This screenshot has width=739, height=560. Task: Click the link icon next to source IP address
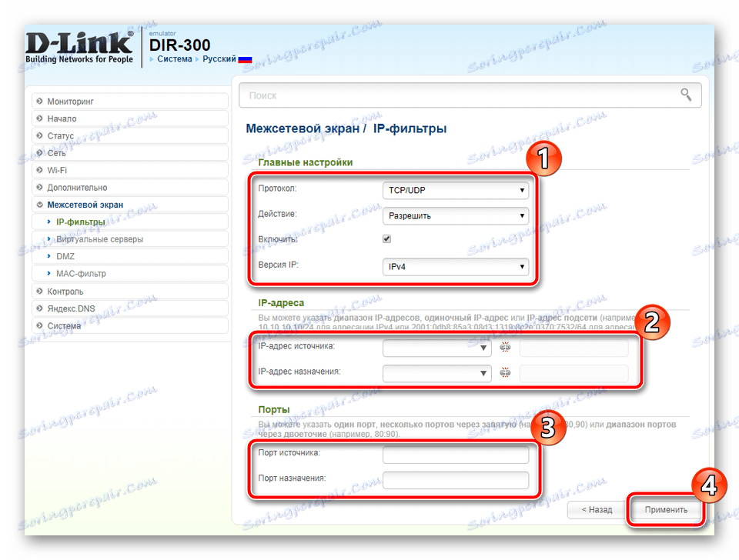505,348
